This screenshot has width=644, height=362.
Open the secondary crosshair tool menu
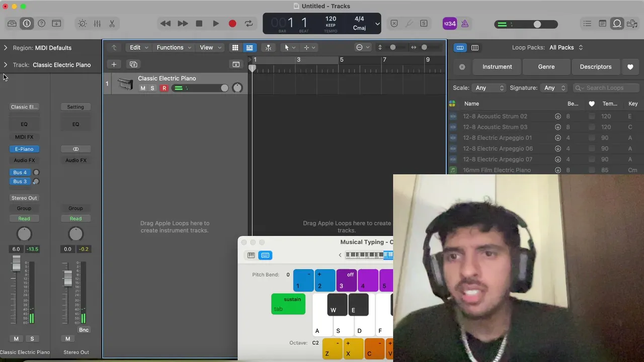[x=309, y=48]
